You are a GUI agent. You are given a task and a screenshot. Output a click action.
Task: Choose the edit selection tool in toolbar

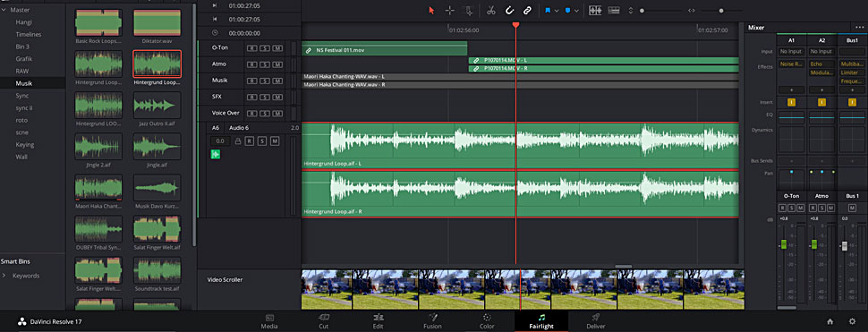[x=468, y=10]
